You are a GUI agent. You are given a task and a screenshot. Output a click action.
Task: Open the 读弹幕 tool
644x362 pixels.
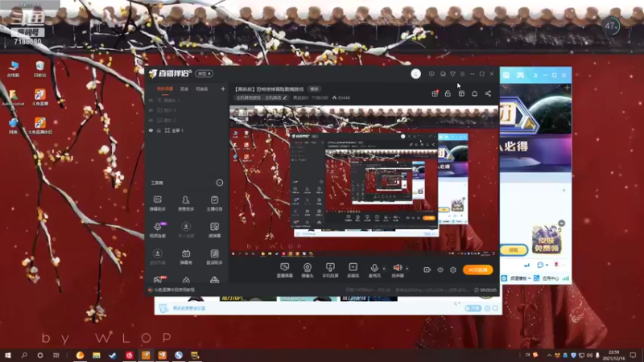(214, 230)
